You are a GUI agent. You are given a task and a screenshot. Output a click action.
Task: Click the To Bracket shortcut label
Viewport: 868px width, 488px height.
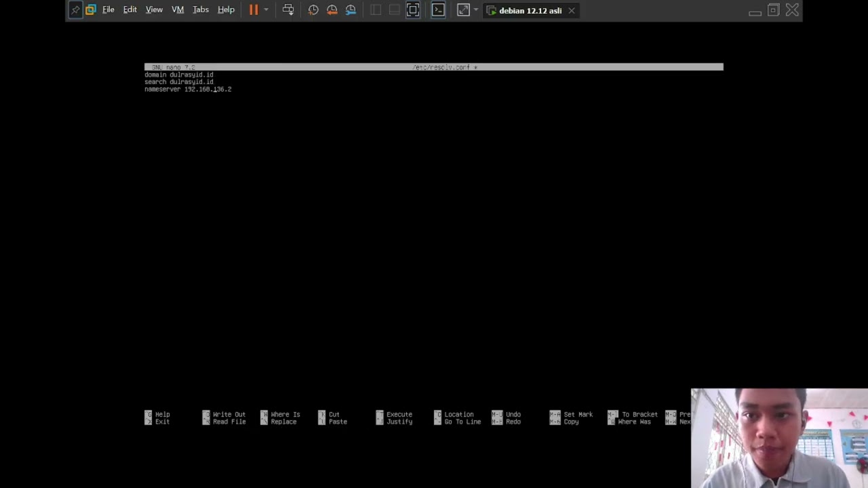point(640,415)
